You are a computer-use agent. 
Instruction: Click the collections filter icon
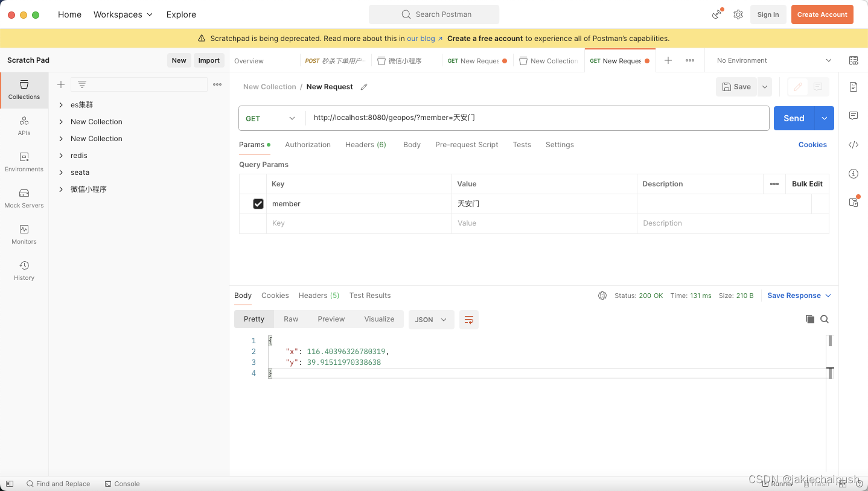point(82,84)
